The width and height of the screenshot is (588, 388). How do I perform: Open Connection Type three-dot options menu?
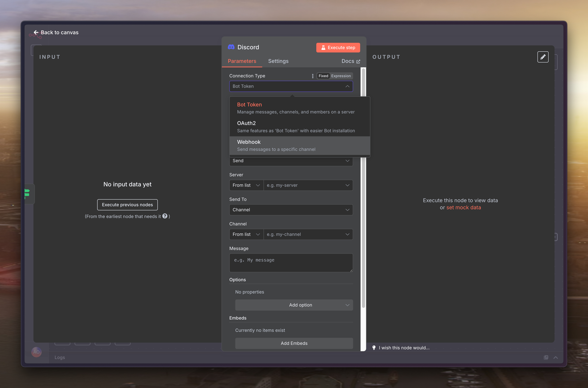pyautogui.click(x=312, y=76)
